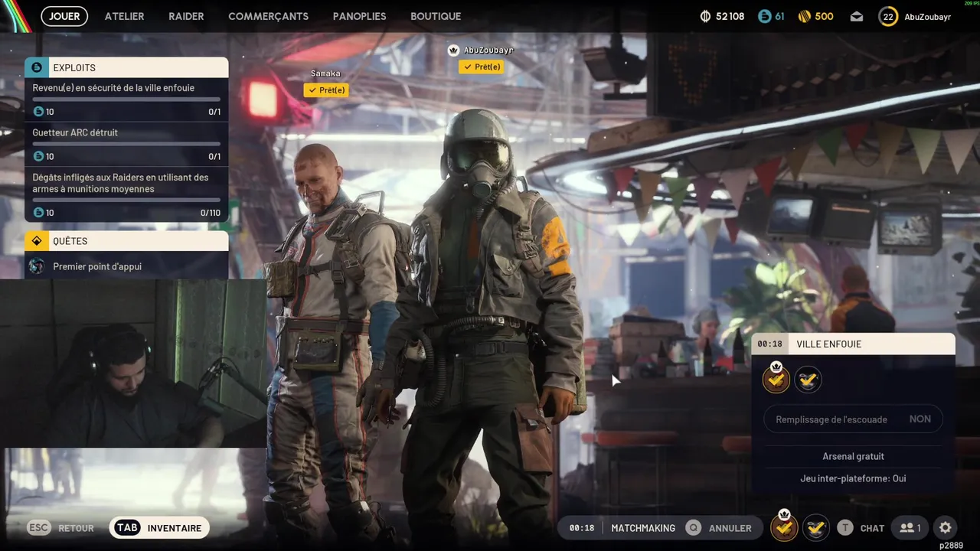
Task: Select the Samaka player name label
Action: (325, 73)
